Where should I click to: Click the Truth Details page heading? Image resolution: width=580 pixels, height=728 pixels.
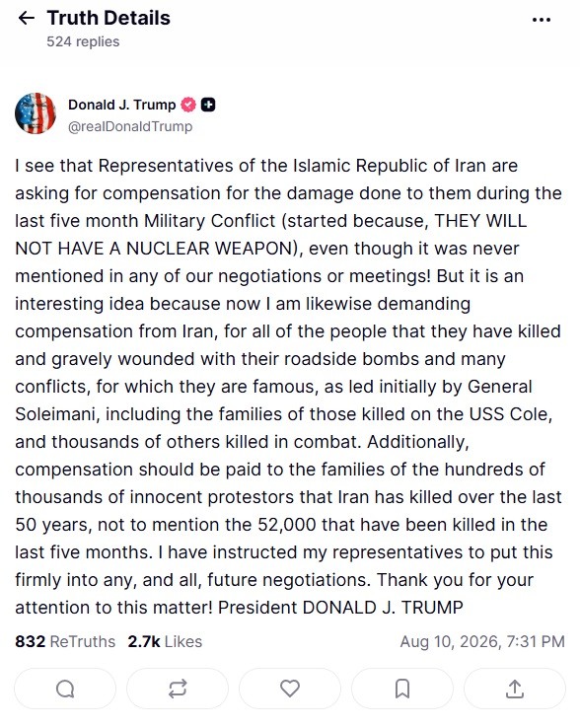pyautogui.click(x=109, y=18)
